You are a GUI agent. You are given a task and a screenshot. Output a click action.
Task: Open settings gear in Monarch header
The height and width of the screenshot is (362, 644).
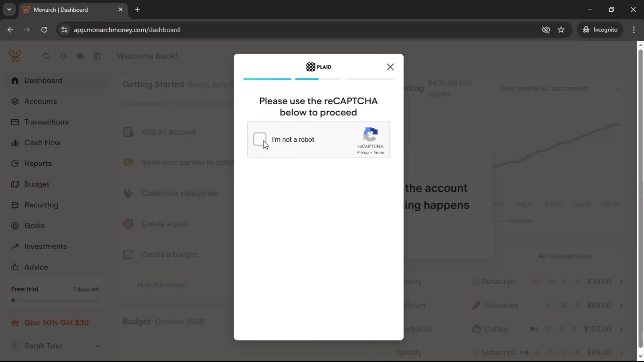pyautogui.click(x=80, y=56)
